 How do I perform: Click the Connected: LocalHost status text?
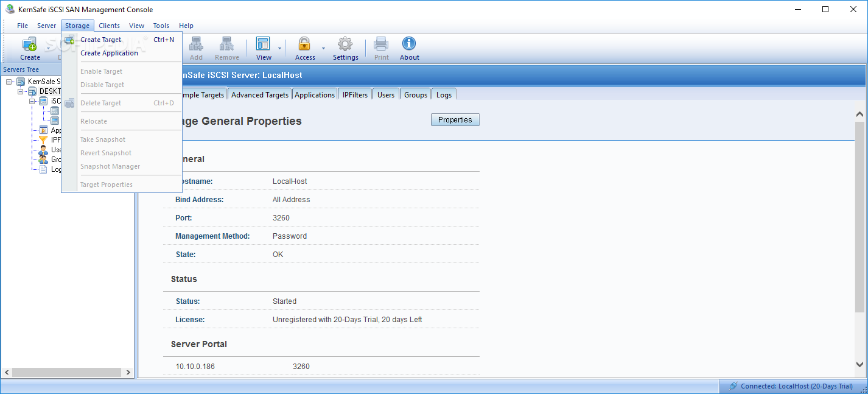point(796,386)
